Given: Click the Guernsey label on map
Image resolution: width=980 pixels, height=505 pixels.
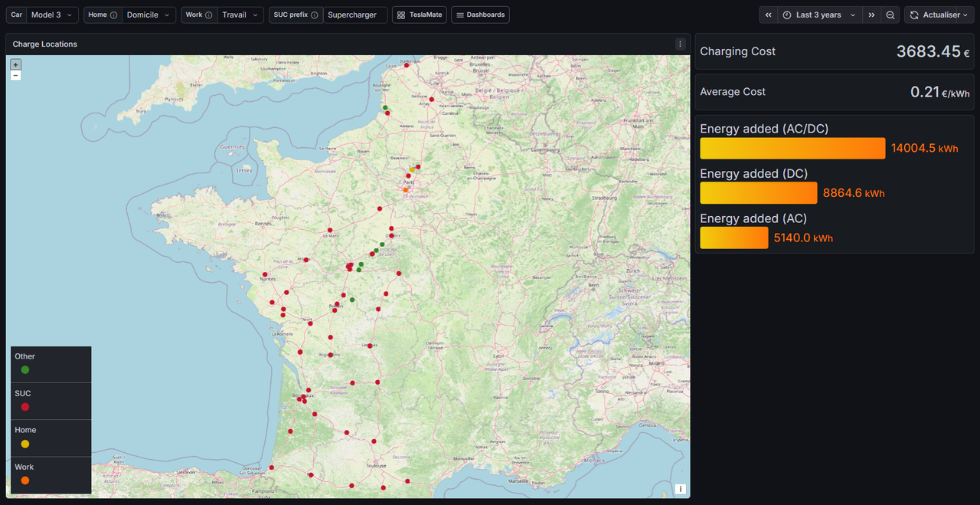Looking at the screenshot, I should point(234,146).
